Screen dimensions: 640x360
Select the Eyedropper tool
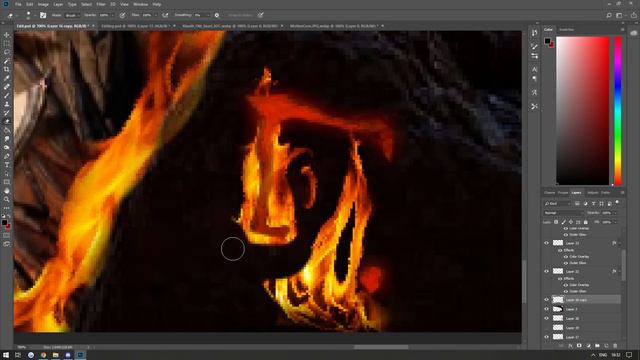click(7, 78)
